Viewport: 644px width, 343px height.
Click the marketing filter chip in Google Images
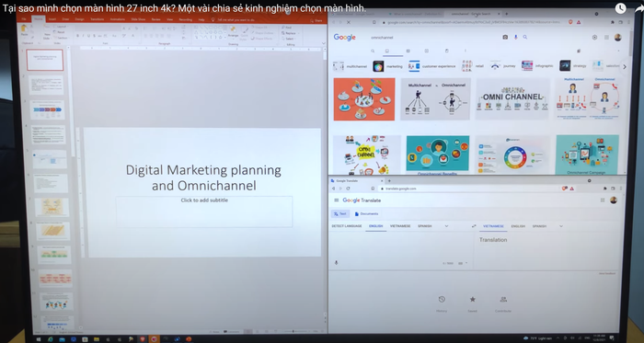388,66
